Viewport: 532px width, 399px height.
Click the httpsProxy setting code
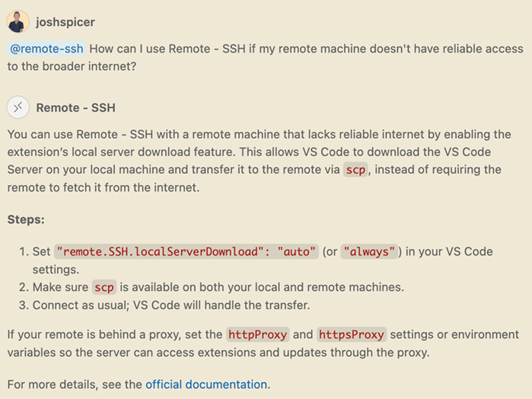coord(352,334)
